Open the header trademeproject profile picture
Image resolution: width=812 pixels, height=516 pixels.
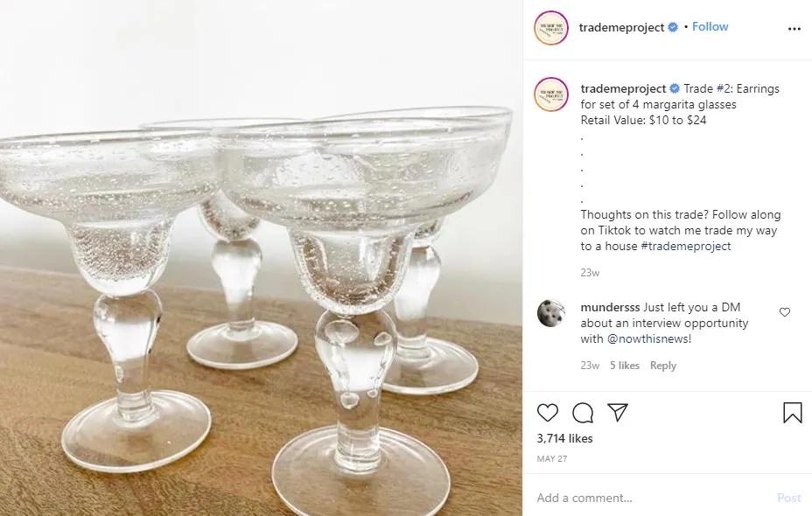click(551, 28)
